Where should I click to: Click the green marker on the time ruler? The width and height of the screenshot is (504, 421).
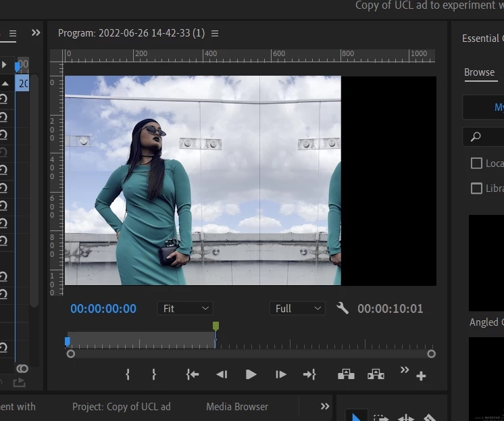[x=216, y=326]
